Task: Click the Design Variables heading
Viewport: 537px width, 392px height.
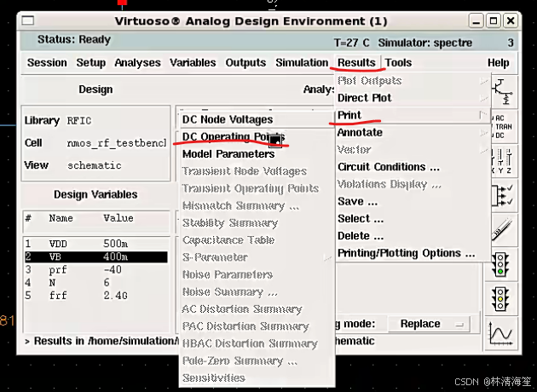Action: pyautogui.click(x=95, y=194)
